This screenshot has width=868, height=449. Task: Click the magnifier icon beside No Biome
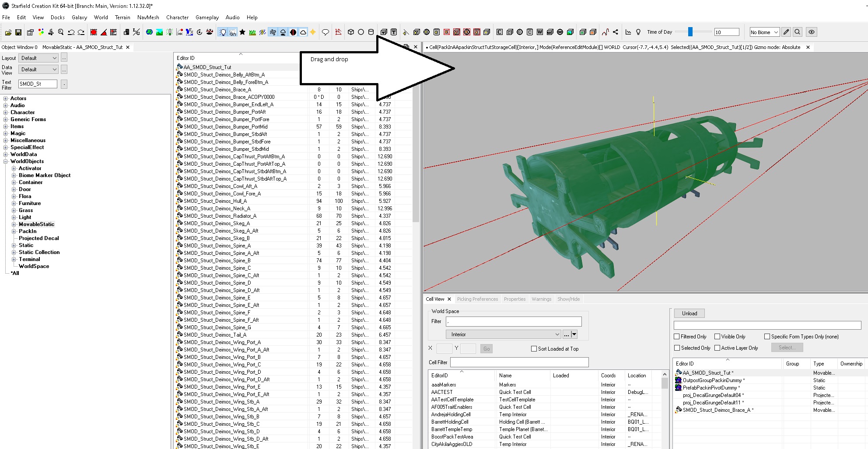click(x=798, y=32)
